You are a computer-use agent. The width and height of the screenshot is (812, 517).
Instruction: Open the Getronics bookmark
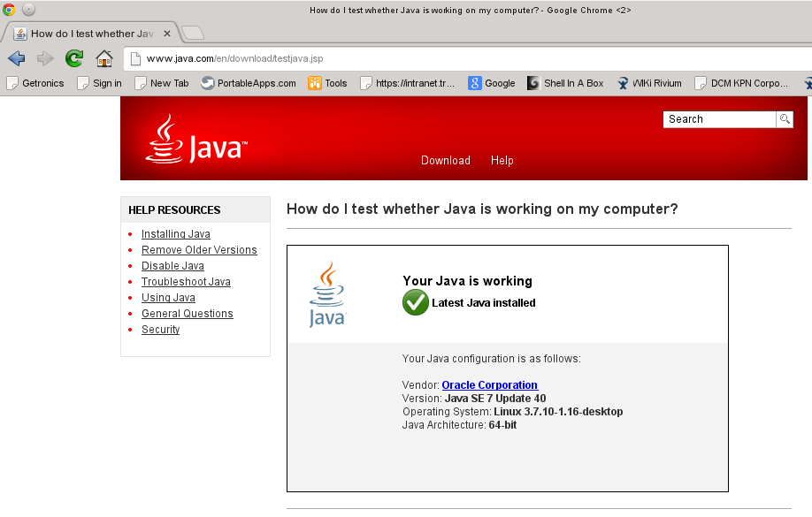point(35,83)
